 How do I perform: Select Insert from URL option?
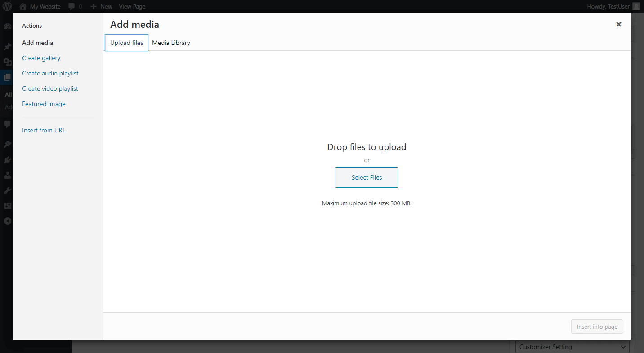[x=44, y=130]
